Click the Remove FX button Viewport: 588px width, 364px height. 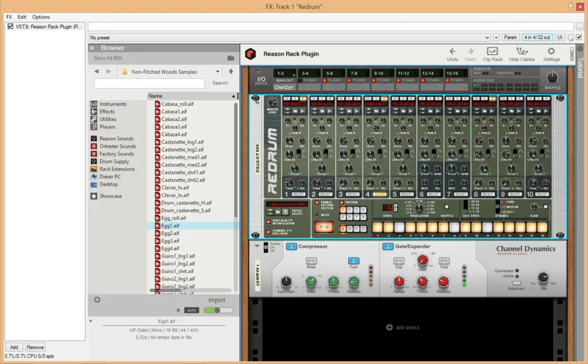tap(35, 347)
